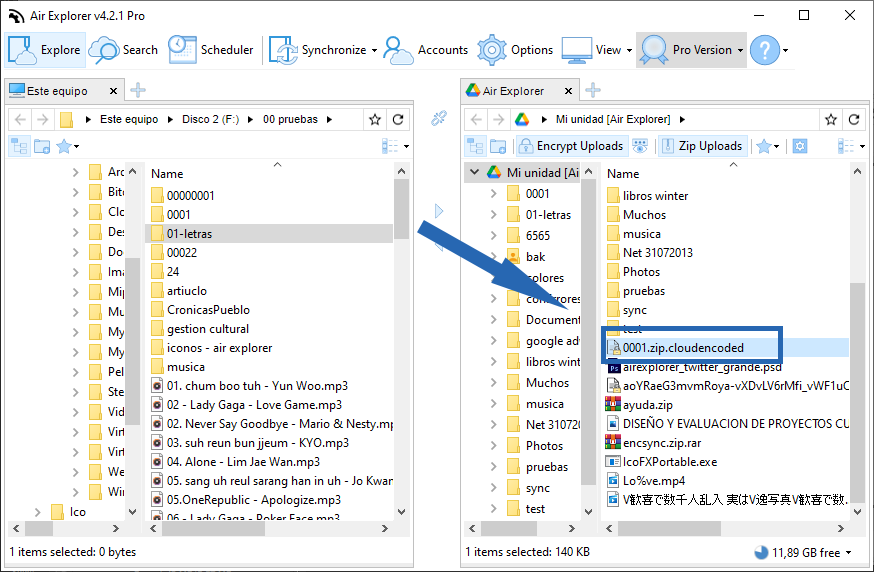Open the Search tool

pos(123,50)
